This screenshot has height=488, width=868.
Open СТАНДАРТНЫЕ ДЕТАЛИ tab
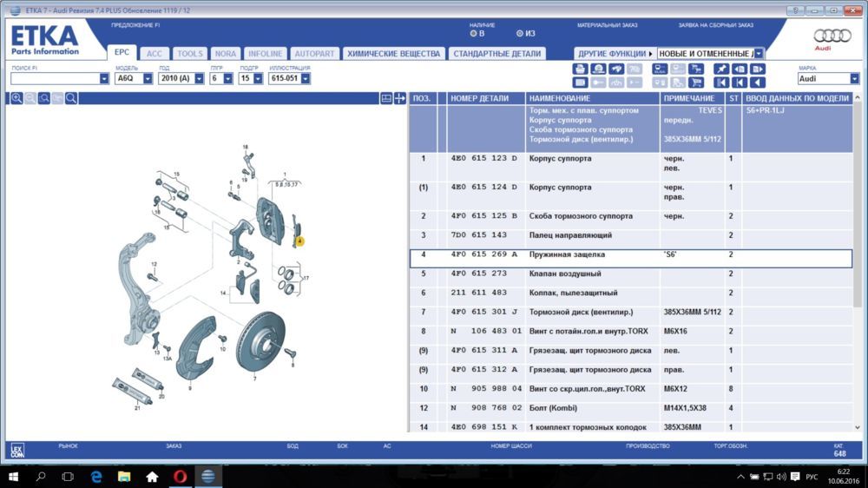click(x=497, y=54)
